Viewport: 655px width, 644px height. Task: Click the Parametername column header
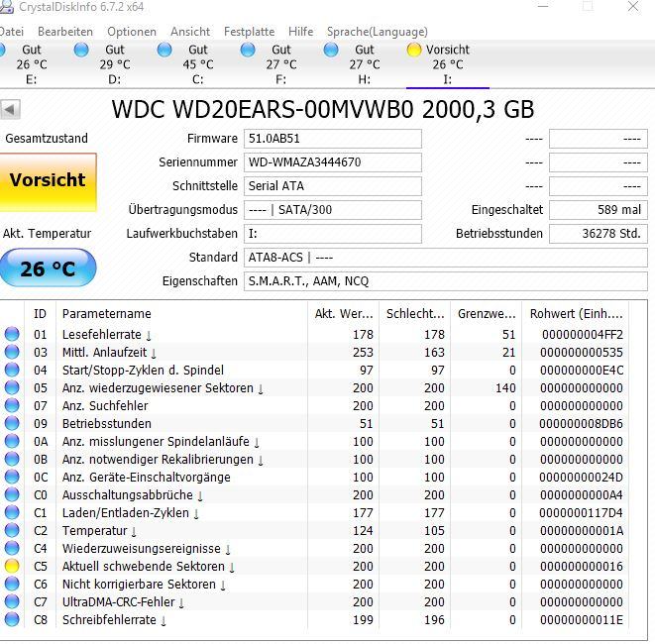181,314
